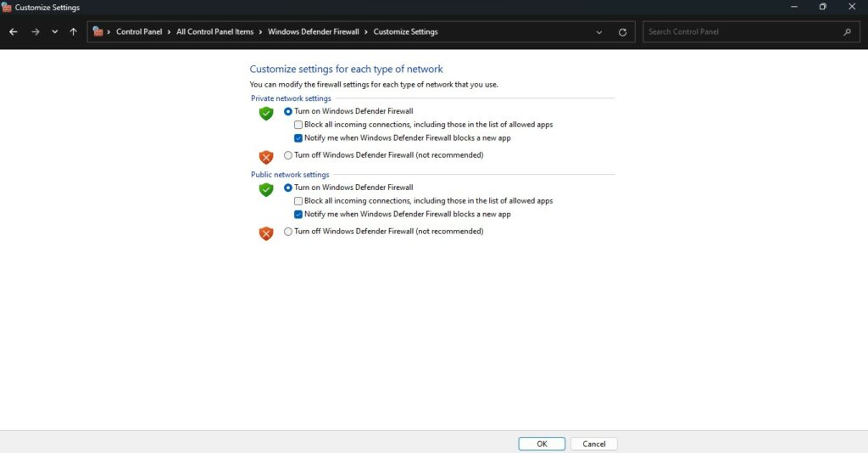
Task: Uncheck Notify me option under Public network settings
Action: tap(298, 215)
